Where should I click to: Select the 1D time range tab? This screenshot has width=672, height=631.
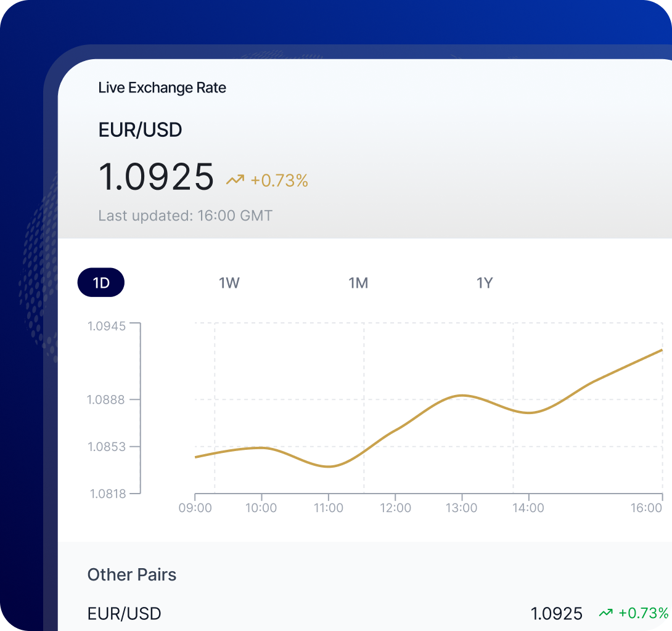coord(100,283)
